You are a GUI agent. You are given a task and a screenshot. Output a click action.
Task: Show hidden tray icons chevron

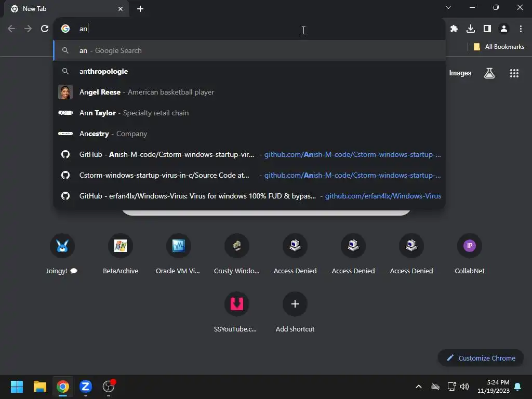[419, 387]
